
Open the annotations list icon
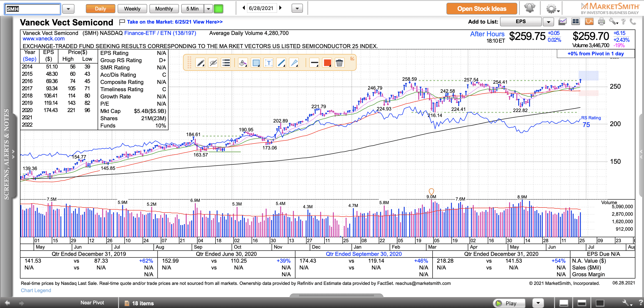tap(226, 63)
